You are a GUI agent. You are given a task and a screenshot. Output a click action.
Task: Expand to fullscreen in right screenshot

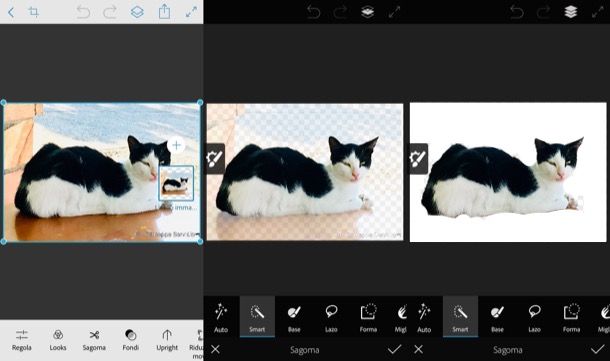(598, 12)
